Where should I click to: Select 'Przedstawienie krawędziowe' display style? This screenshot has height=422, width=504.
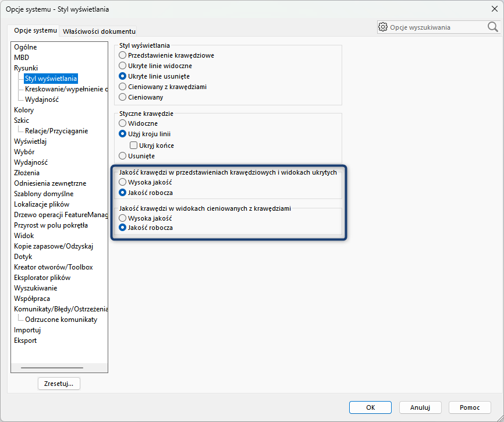[x=122, y=55]
